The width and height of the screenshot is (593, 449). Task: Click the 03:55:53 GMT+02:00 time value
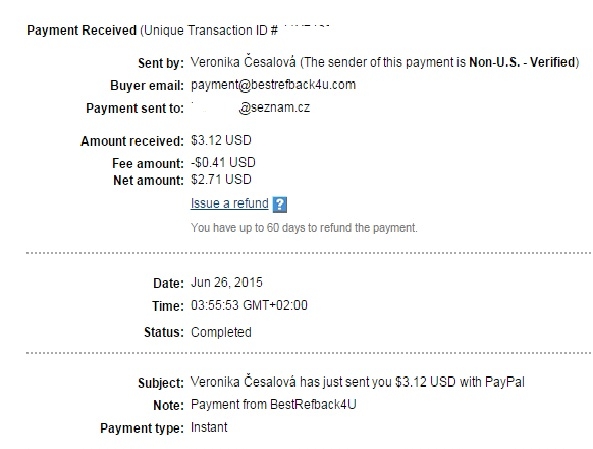pos(249,305)
